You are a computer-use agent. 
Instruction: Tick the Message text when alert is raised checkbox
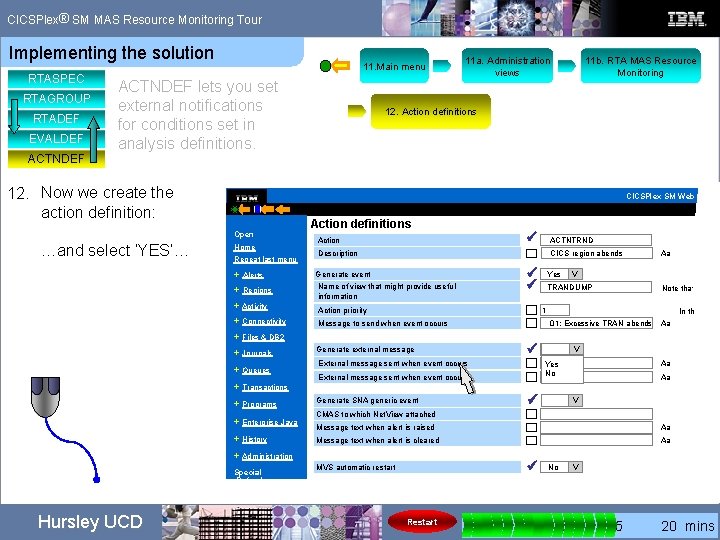point(531,427)
